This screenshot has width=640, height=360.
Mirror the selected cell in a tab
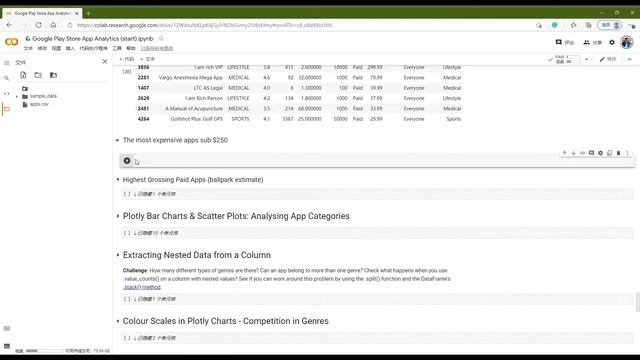tap(609, 153)
